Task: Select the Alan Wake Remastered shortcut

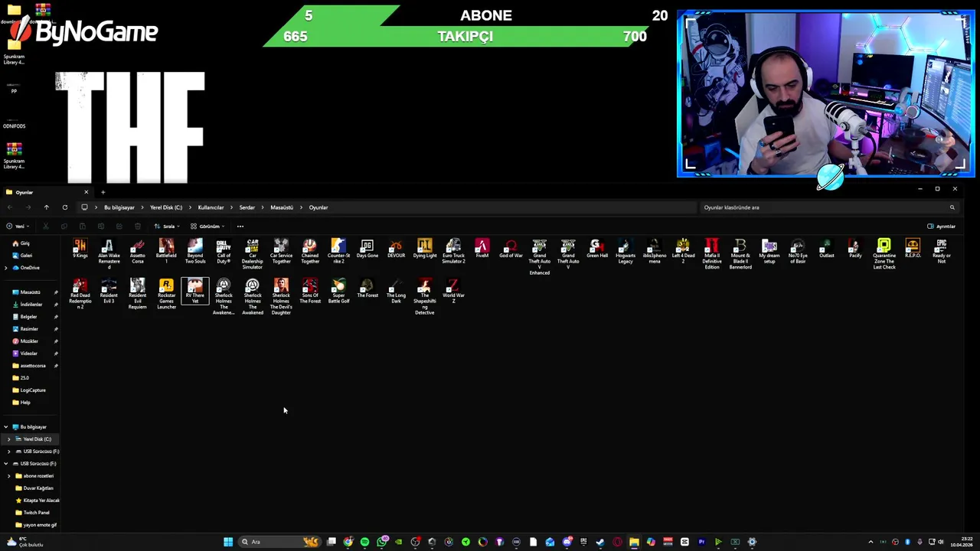Action: 109,253
